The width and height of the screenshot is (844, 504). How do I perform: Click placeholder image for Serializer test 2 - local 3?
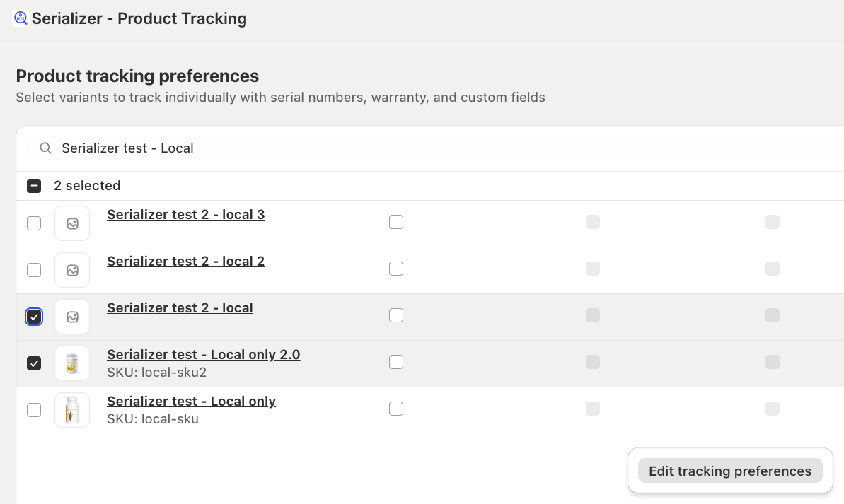[72, 223]
